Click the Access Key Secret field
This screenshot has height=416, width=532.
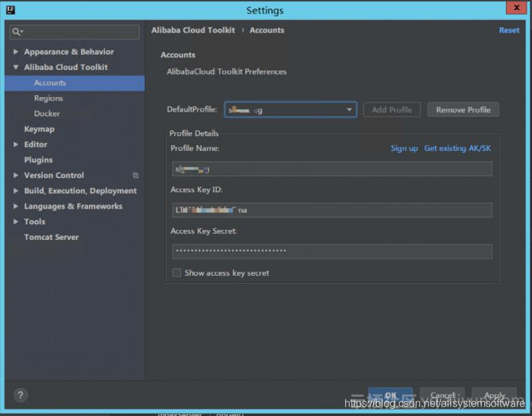[x=332, y=251]
